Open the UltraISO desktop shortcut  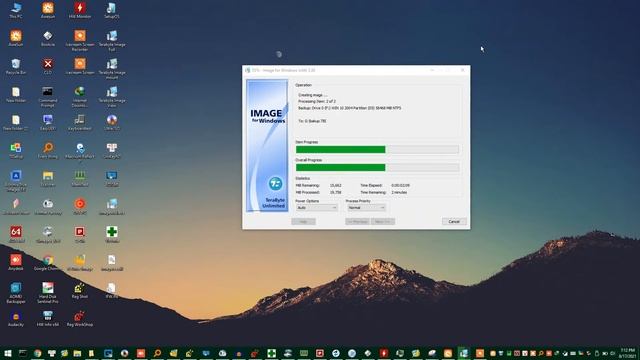click(x=112, y=122)
